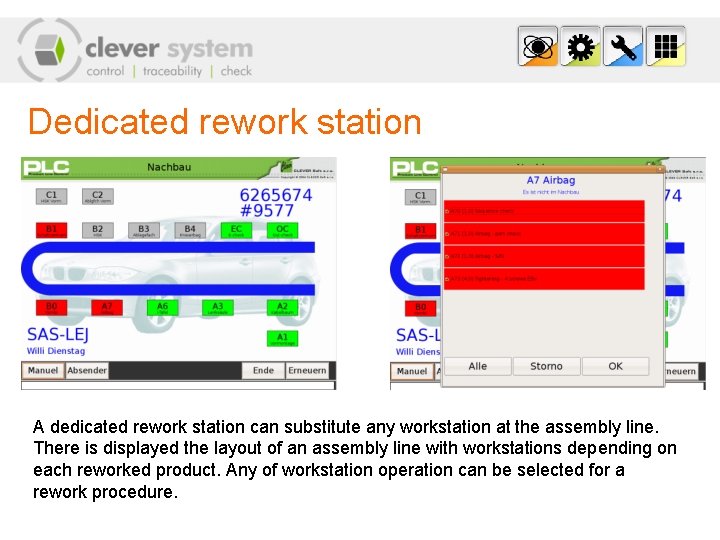
Task: Click the PLC logo in right screenshot
Action: point(415,169)
